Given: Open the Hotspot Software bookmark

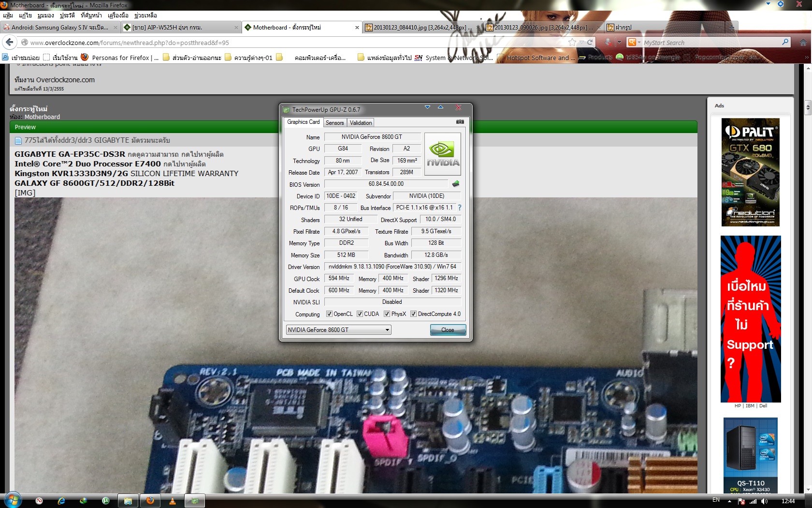Looking at the screenshot, I should coord(536,58).
